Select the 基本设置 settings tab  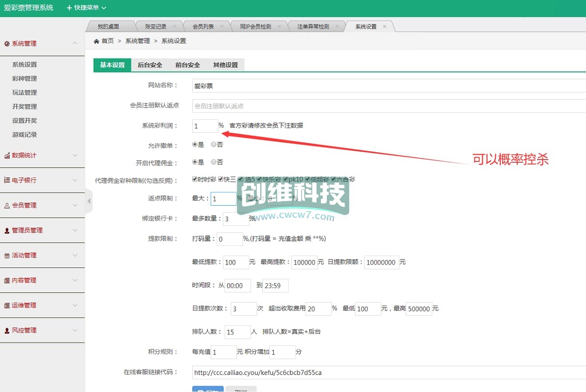[x=112, y=65]
